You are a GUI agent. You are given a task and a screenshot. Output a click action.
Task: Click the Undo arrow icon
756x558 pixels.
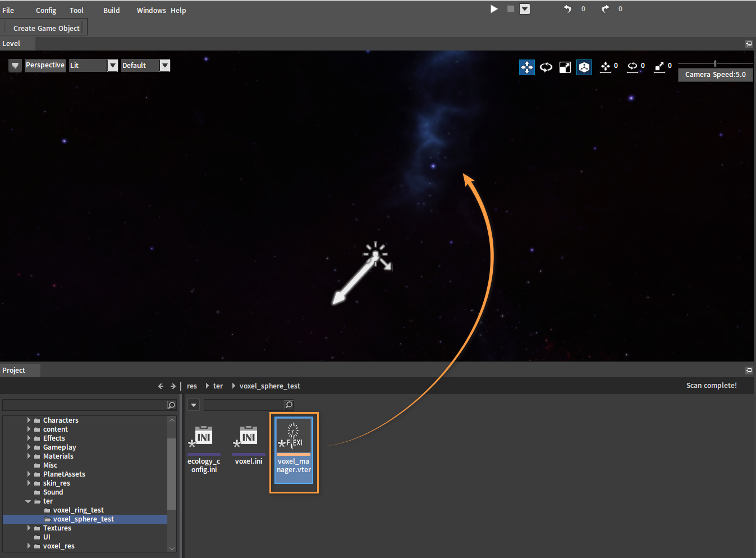(x=567, y=9)
